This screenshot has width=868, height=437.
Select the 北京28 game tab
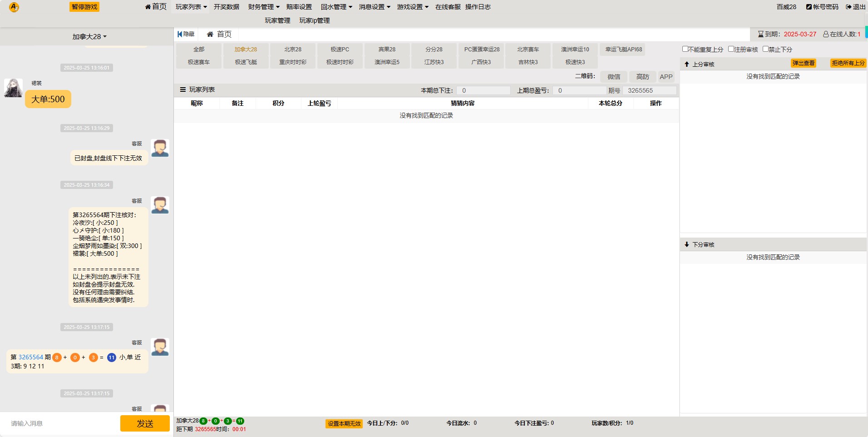coord(293,49)
